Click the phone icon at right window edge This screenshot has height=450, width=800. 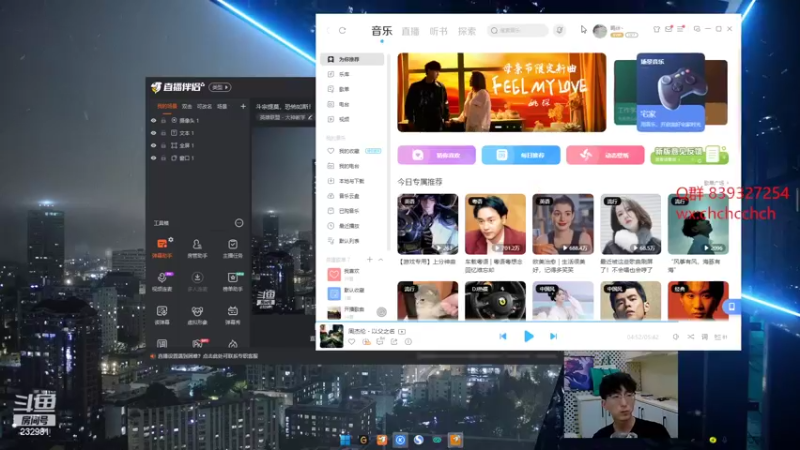[732, 307]
